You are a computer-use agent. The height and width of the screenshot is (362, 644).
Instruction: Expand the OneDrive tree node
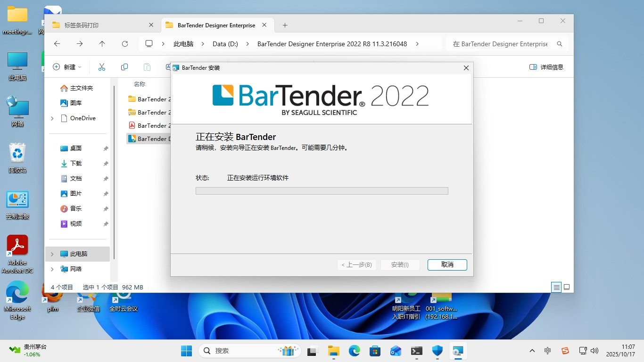tap(52, 118)
